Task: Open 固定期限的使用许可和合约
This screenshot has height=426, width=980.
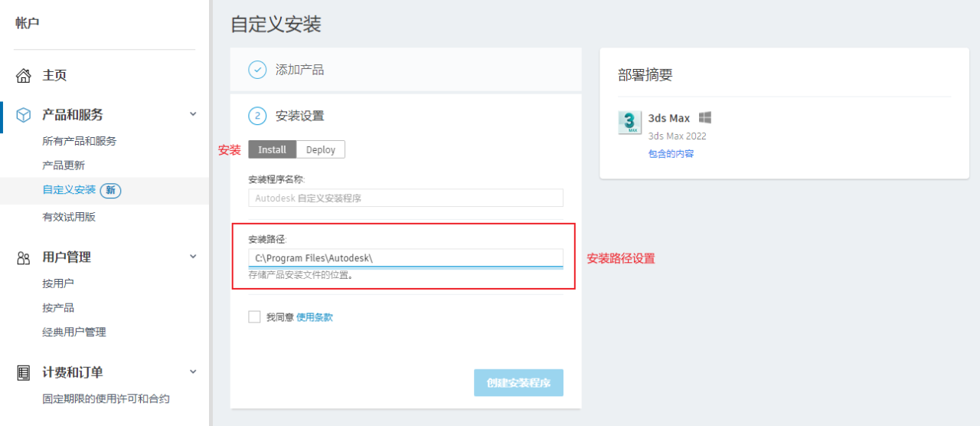Action: 106,399
